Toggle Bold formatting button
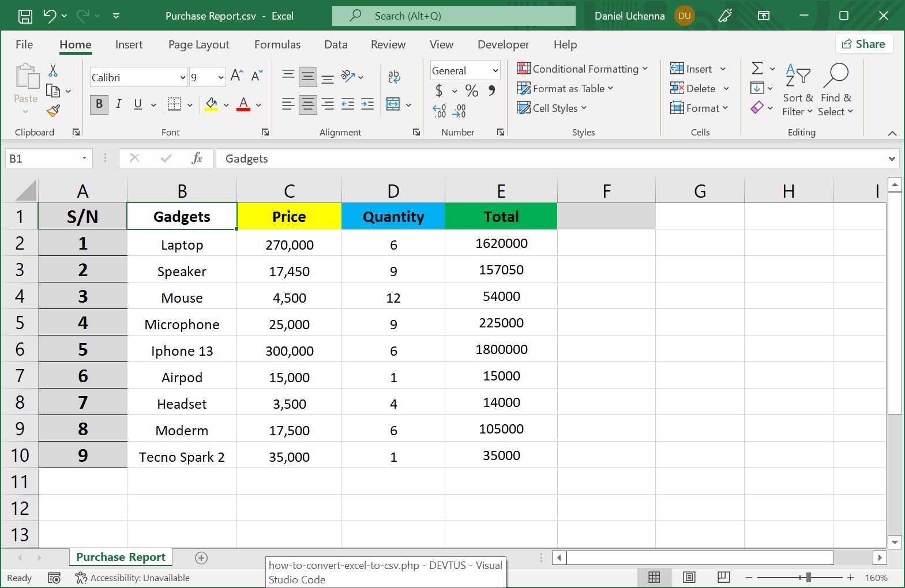905x588 pixels. tap(99, 104)
